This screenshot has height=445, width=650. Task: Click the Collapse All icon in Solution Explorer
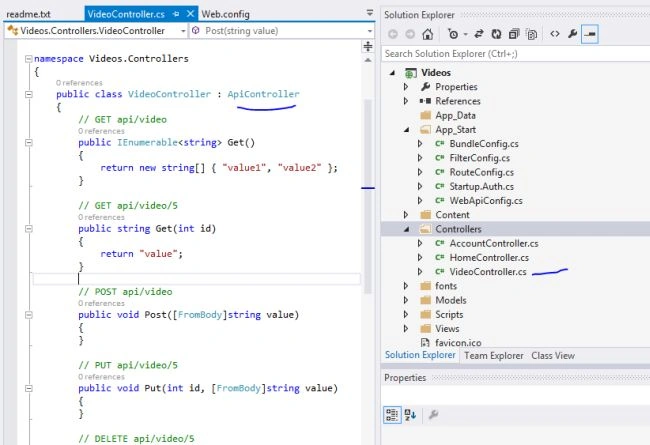(514, 34)
